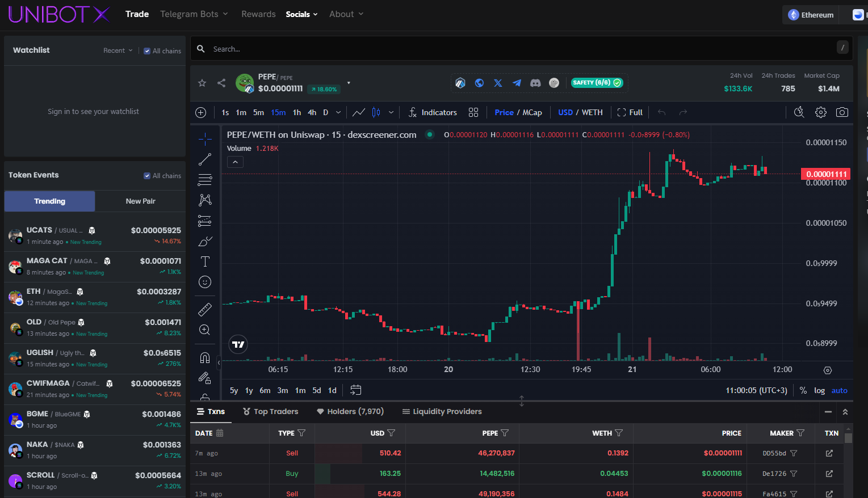Click the compare or add symbol plus
Viewport: 868px width, 498px height.
[200, 112]
